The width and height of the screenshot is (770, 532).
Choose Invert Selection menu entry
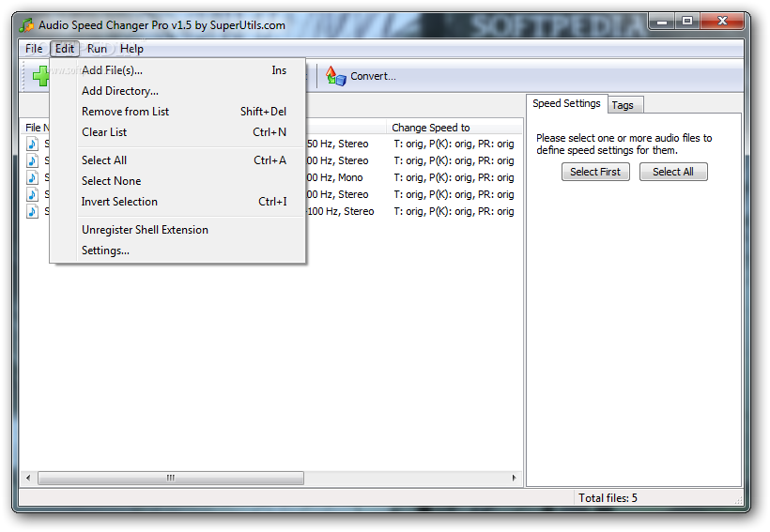(177, 202)
